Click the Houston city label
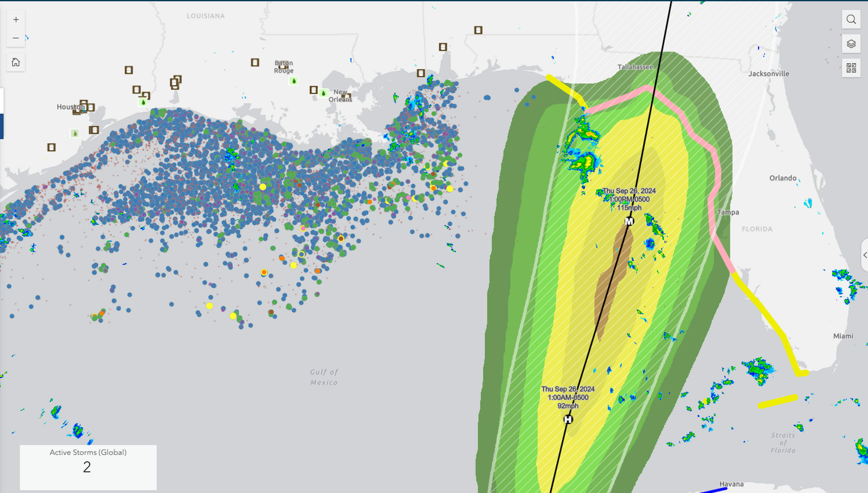 click(71, 107)
